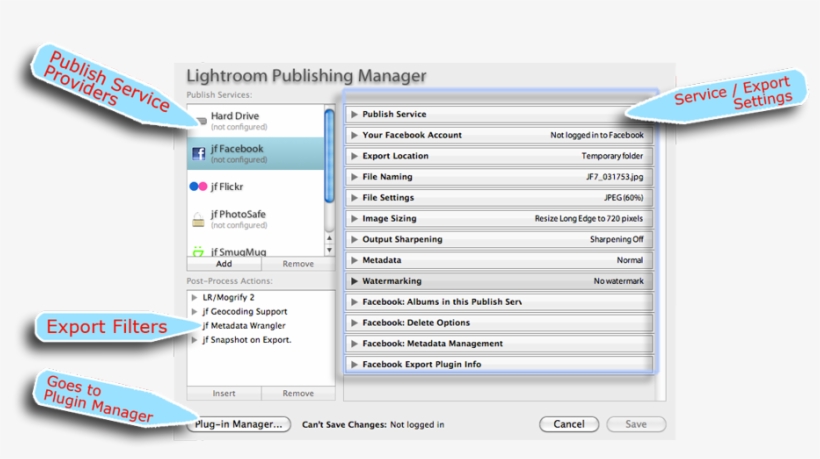Screen dimensions: 820x459
Task: Click the jf PhotoSafe padlock icon
Action: tap(198, 220)
